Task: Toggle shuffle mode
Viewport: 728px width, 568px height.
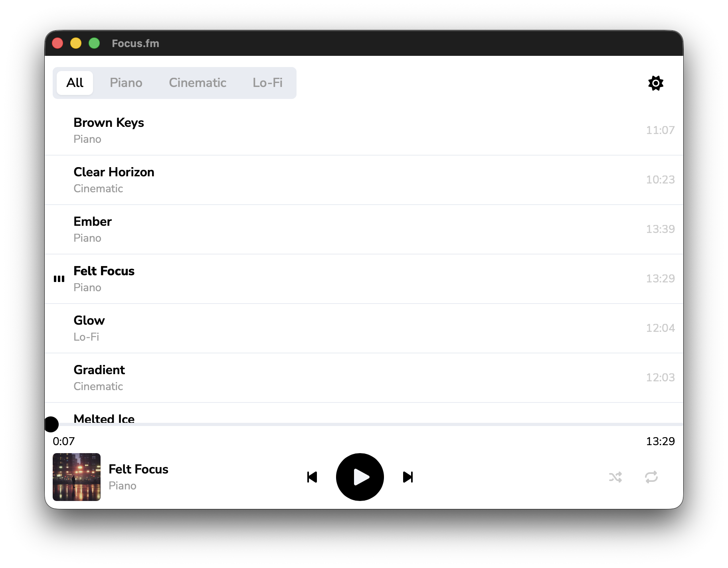Action: point(615,477)
